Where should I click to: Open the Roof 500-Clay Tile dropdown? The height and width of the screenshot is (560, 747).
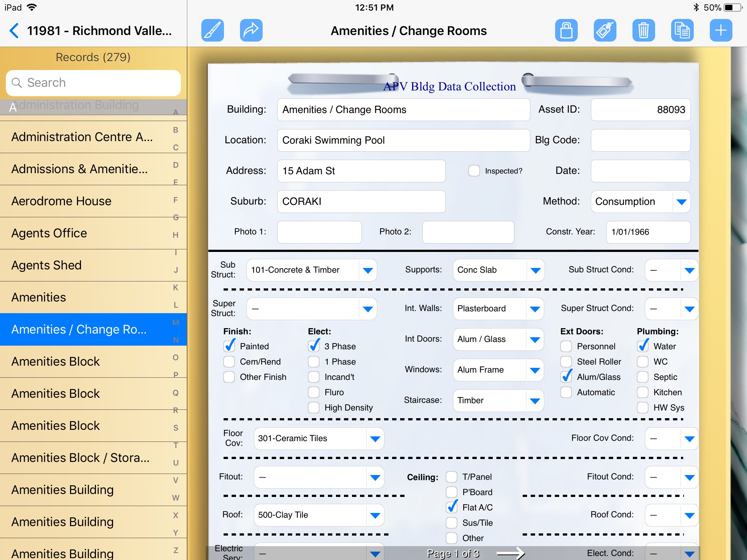coord(375,515)
